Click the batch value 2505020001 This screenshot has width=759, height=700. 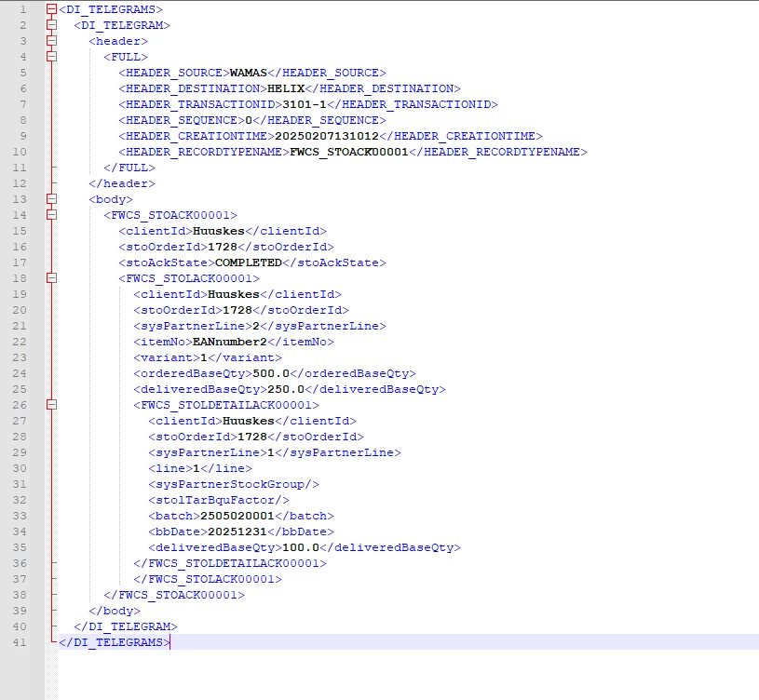pos(237,516)
